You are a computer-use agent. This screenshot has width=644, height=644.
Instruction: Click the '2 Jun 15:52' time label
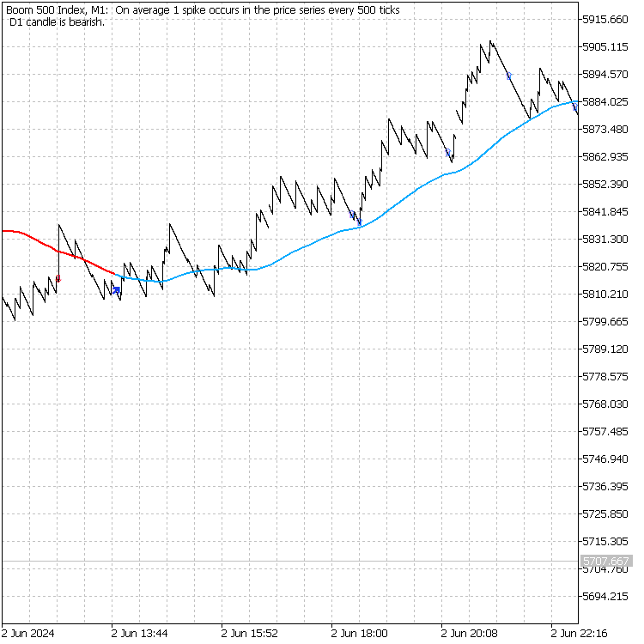(250, 634)
